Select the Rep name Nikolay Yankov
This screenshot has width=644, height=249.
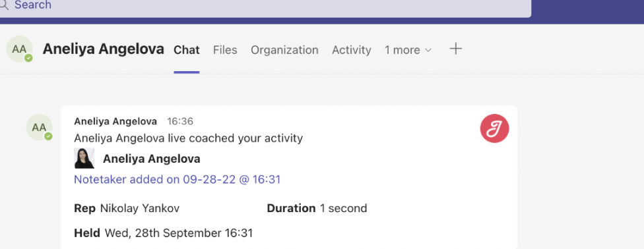[x=140, y=208]
